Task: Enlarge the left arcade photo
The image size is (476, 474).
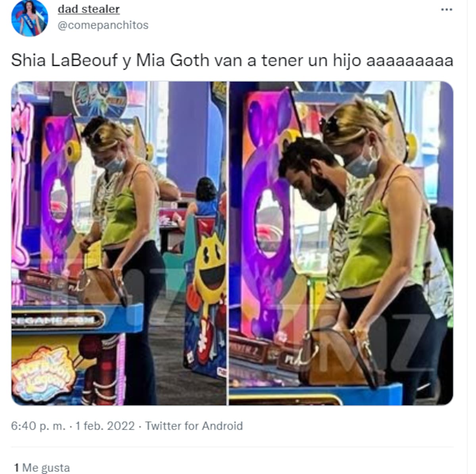Action: point(119,243)
